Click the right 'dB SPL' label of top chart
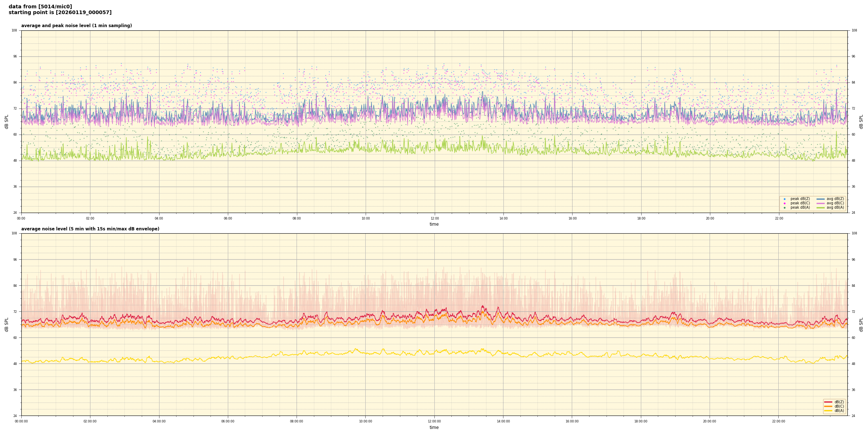This screenshot has width=868, height=434. [861, 122]
